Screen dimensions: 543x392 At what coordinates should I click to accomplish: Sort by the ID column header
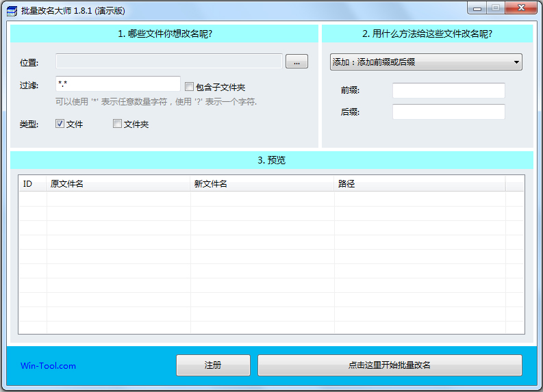(33, 184)
